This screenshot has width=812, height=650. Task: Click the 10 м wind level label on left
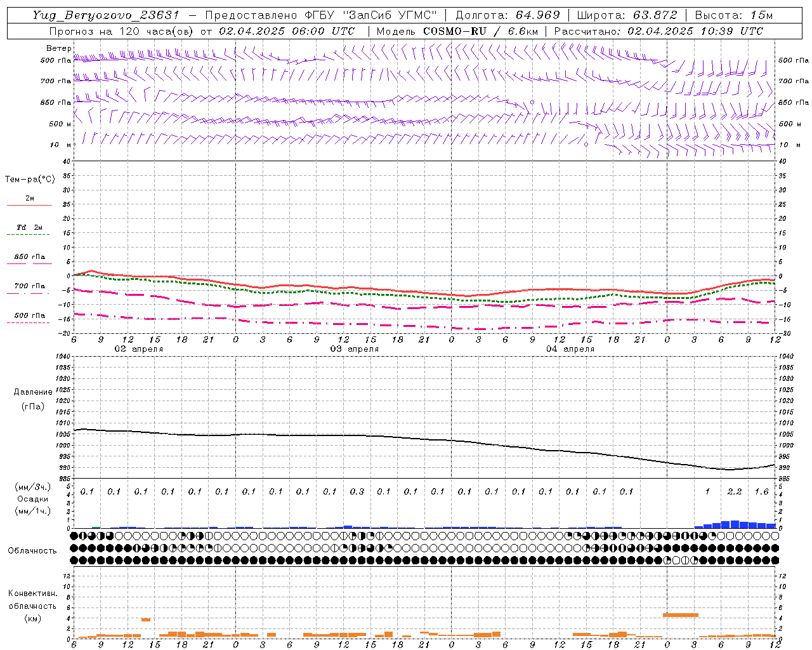click(x=60, y=145)
